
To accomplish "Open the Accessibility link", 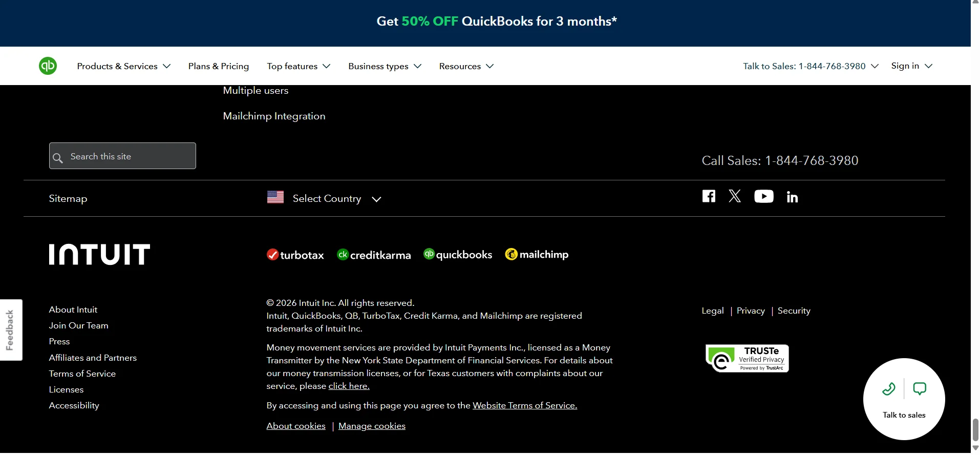I will 74,405.
